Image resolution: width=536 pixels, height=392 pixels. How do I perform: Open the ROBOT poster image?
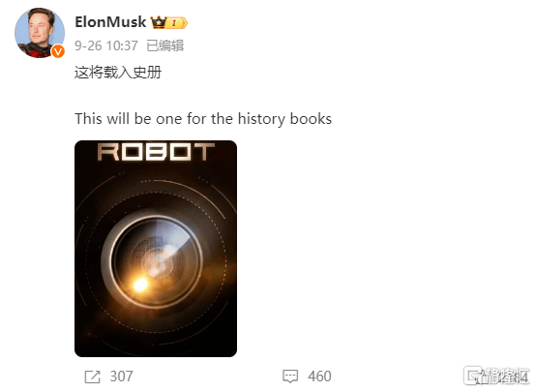[156, 249]
